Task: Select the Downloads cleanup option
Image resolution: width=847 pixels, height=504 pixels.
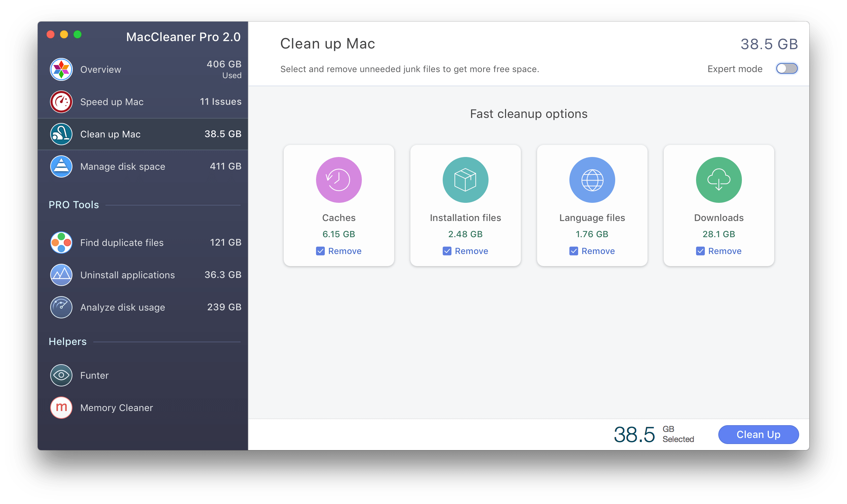Action: (x=719, y=204)
